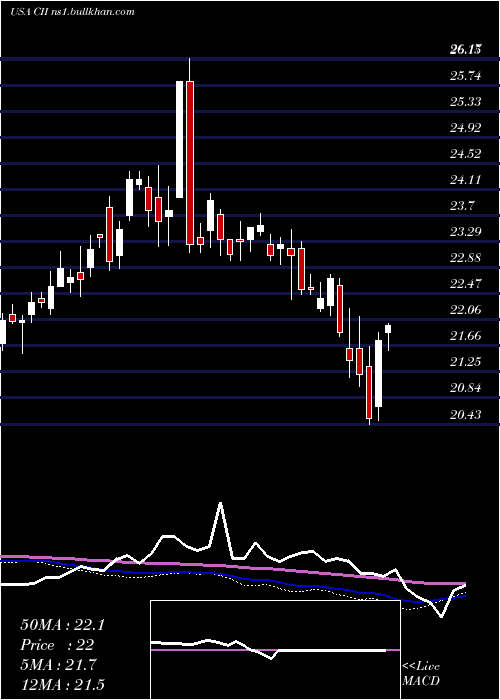Click the tallest red candlestick beside the peak
500x700 pixels.
pyautogui.click(x=190, y=162)
